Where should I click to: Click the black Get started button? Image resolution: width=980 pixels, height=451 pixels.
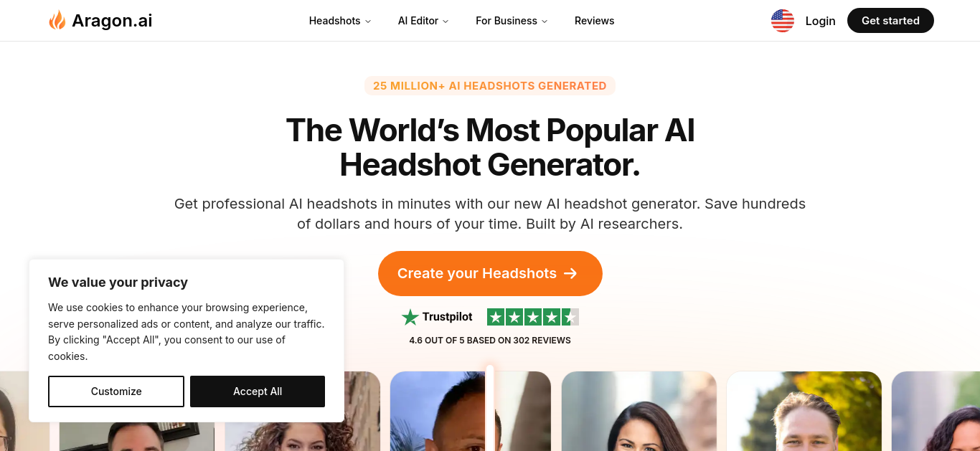click(890, 21)
